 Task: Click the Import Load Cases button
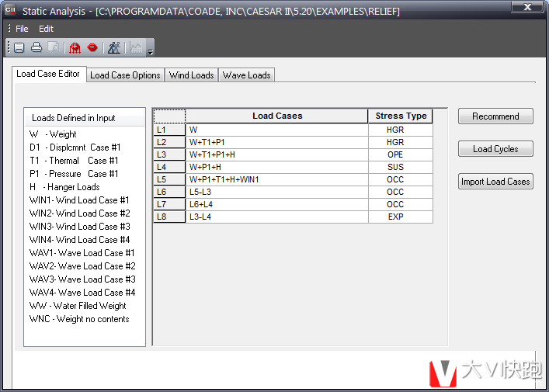click(x=495, y=182)
